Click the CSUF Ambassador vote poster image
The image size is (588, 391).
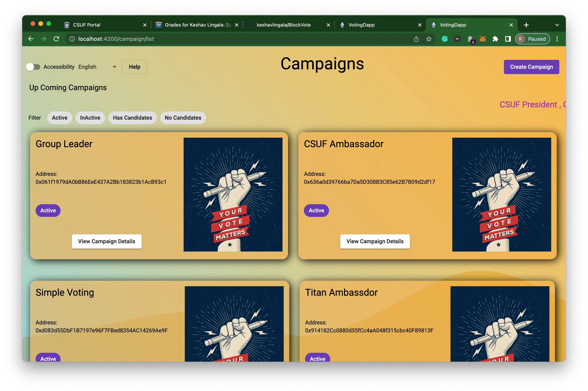[x=502, y=195]
